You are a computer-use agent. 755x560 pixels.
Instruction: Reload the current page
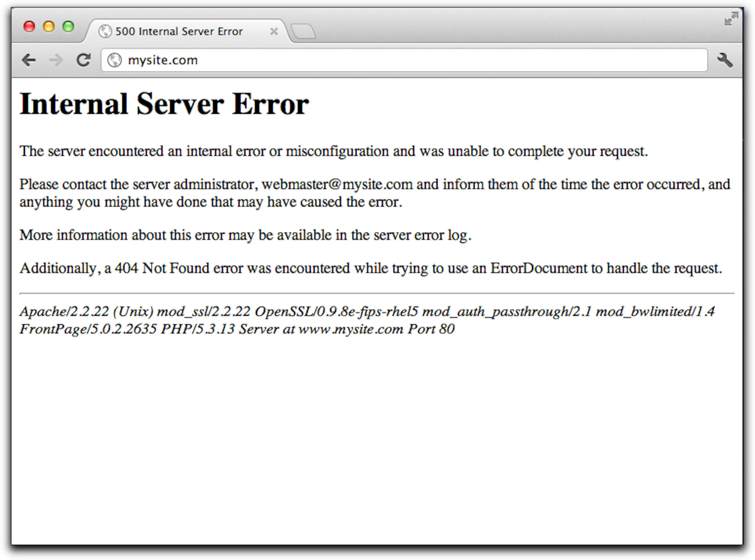tap(84, 60)
